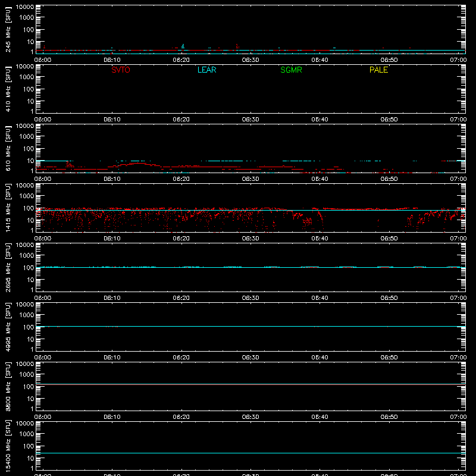Click 06:10 time label under 4995 MHz panel
476x476 pixels.
(x=112, y=358)
